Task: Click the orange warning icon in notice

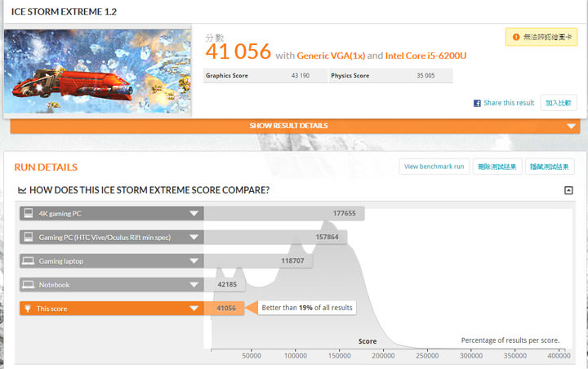Action: (516, 37)
